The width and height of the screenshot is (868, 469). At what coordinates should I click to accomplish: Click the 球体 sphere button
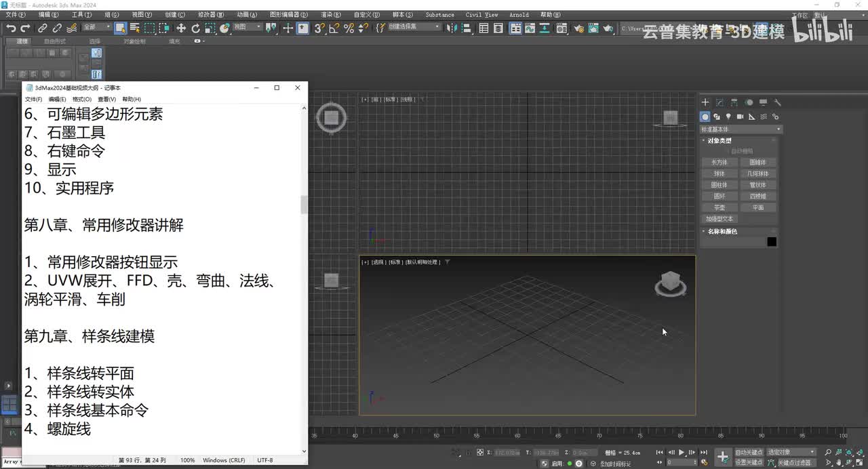[x=719, y=174]
